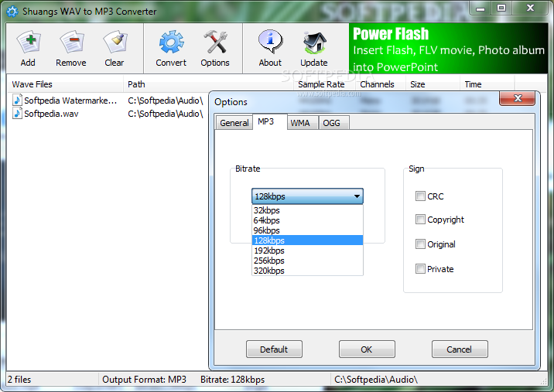The height and width of the screenshot is (392, 554).
Task: Confirm options with OK button
Action: coord(367,349)
